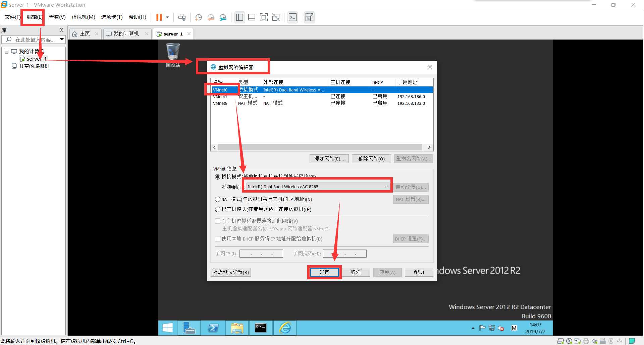Click the network list horizontal scrollbar
This screenshot has width=644, height=345.
[320, 147]
